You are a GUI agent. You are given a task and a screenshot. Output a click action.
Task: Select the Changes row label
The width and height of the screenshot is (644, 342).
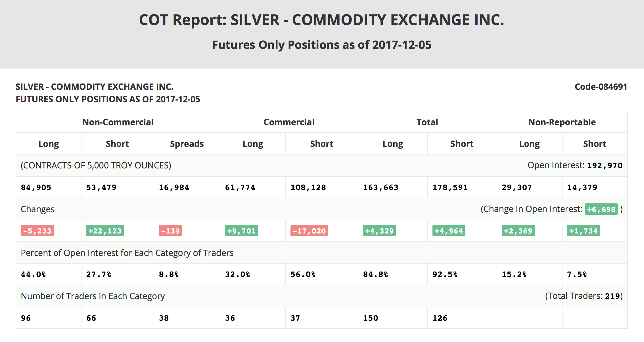38,209
